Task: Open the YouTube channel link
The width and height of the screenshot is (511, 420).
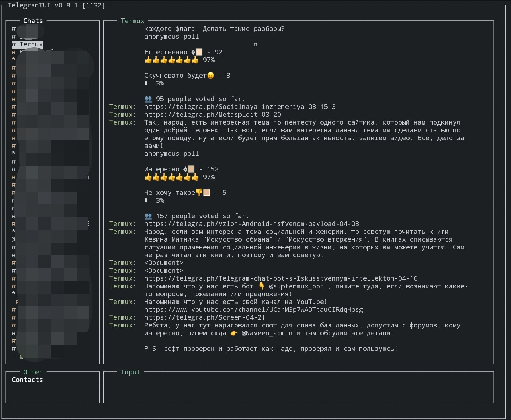Action: click(253, 310)
